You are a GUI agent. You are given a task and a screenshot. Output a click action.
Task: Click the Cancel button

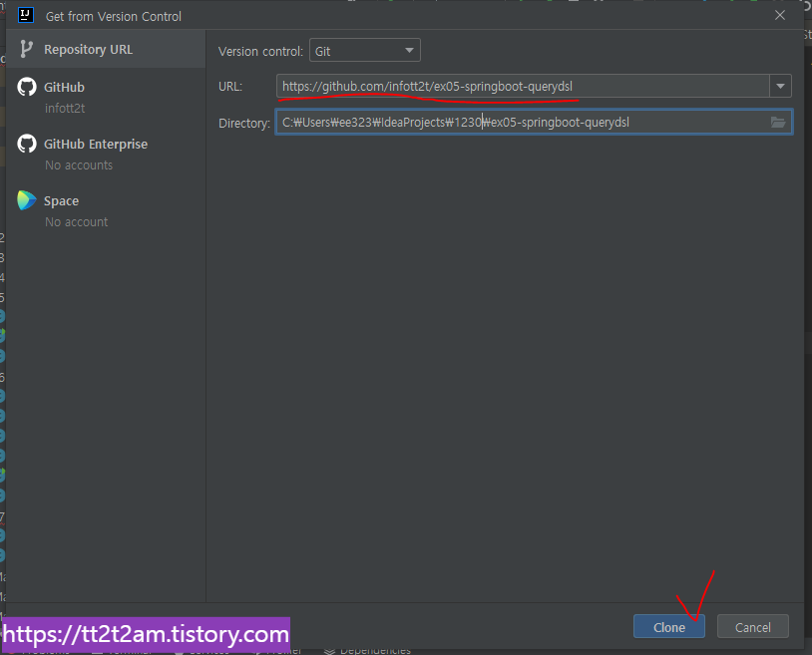752,626
